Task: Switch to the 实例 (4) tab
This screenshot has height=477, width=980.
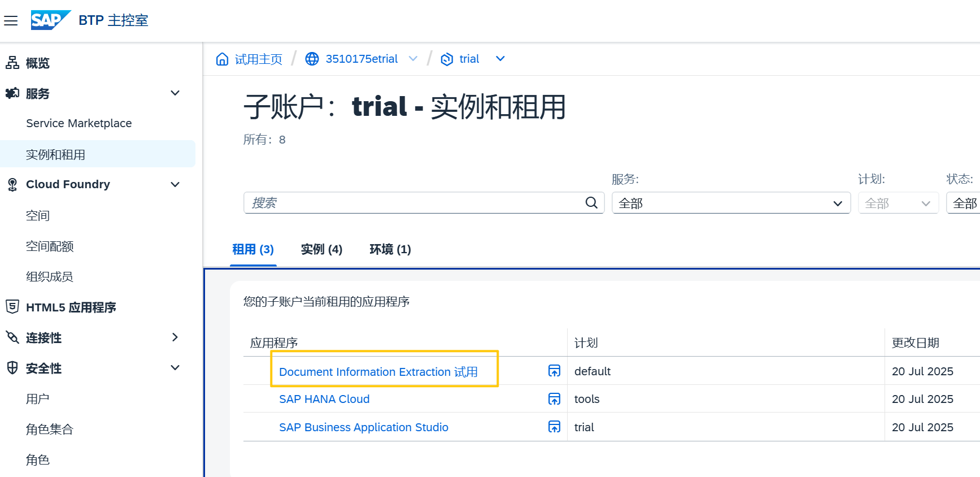Action: 321,249
